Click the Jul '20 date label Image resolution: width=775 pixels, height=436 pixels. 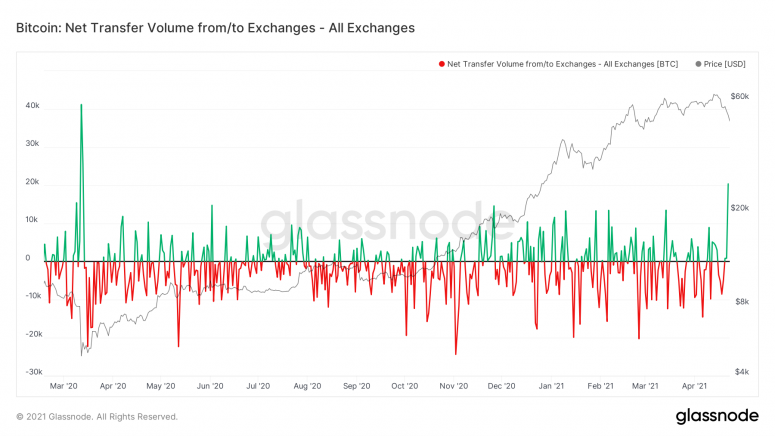pyautogui.click(x=258, y=386)
